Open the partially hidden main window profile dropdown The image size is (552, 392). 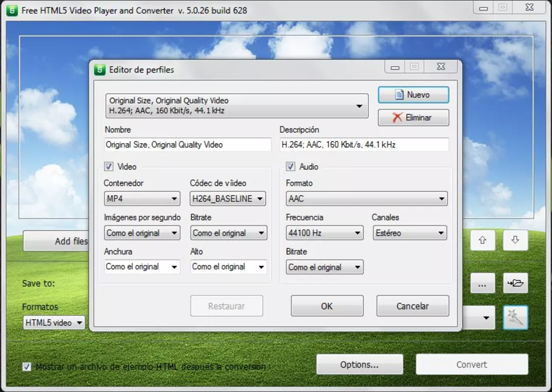point(479,318)
